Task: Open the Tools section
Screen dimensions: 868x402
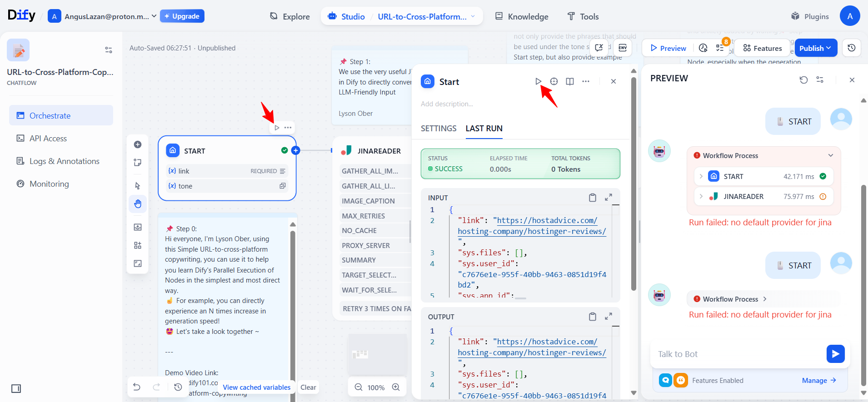Action: [x=583, y=16]
